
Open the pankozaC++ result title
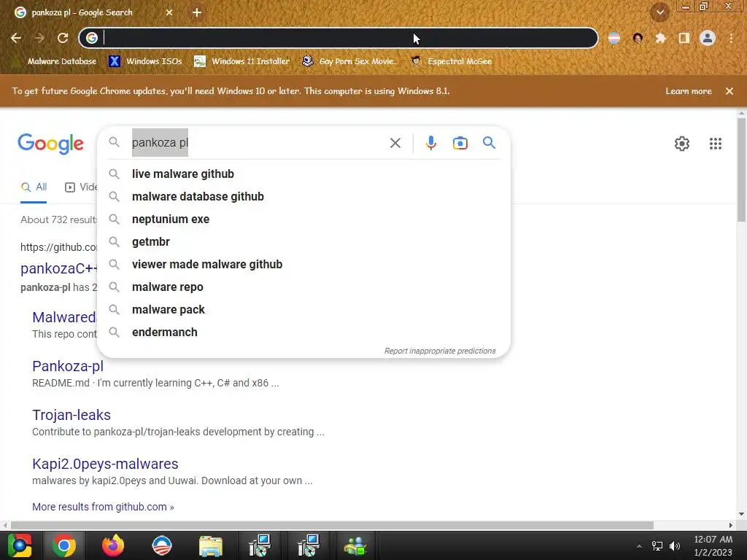(x=58, y=268)
